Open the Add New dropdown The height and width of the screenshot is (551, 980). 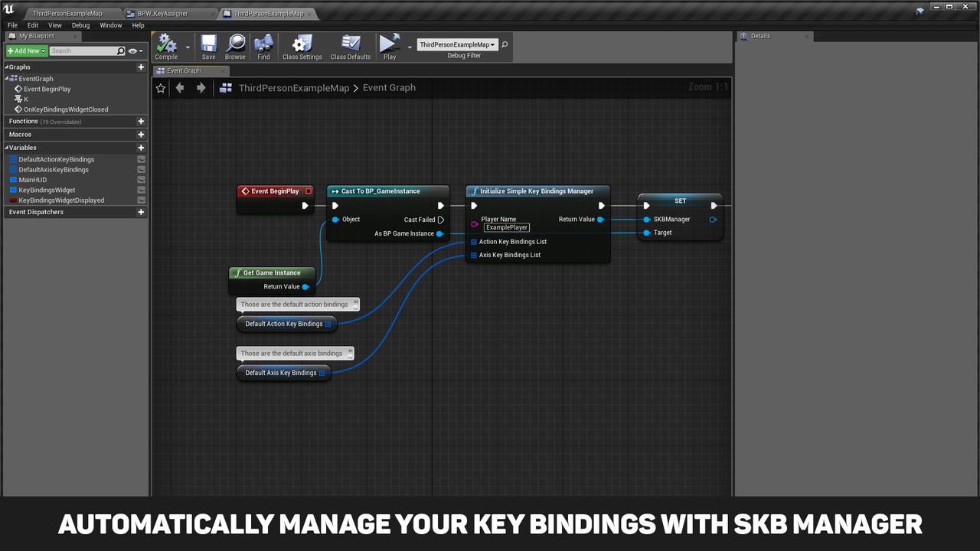pyautogui.click(x=27, y=51)
